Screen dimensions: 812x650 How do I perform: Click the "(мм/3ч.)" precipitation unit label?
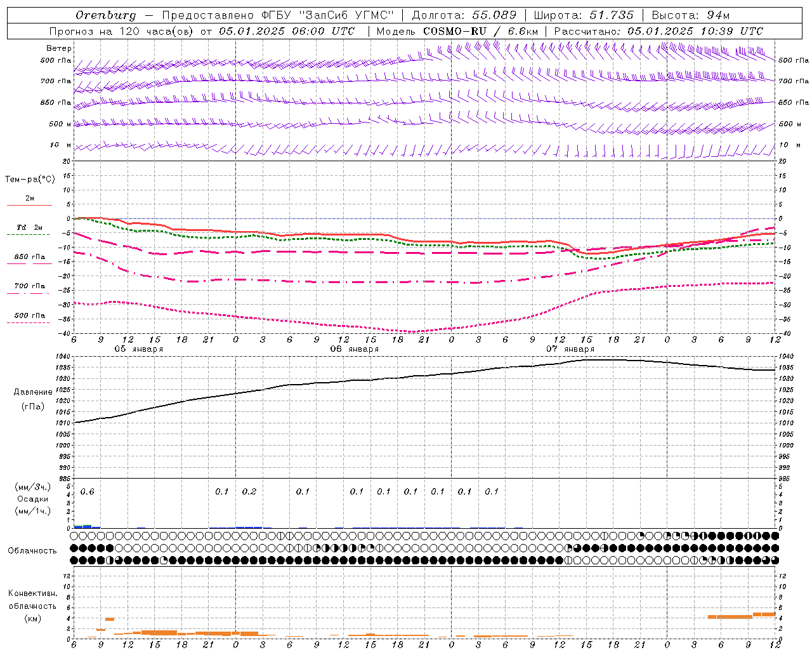click(x=32, y=487)
